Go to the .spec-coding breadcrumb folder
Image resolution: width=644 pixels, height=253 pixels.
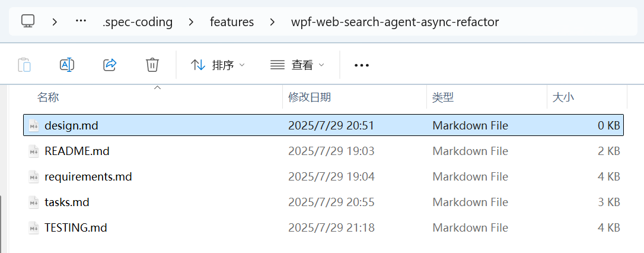(138, 22)
